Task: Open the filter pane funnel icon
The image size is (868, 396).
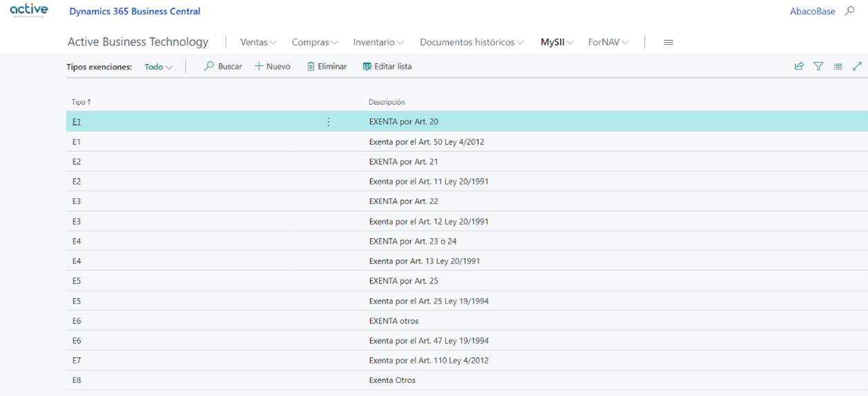Action: point(818,66)
